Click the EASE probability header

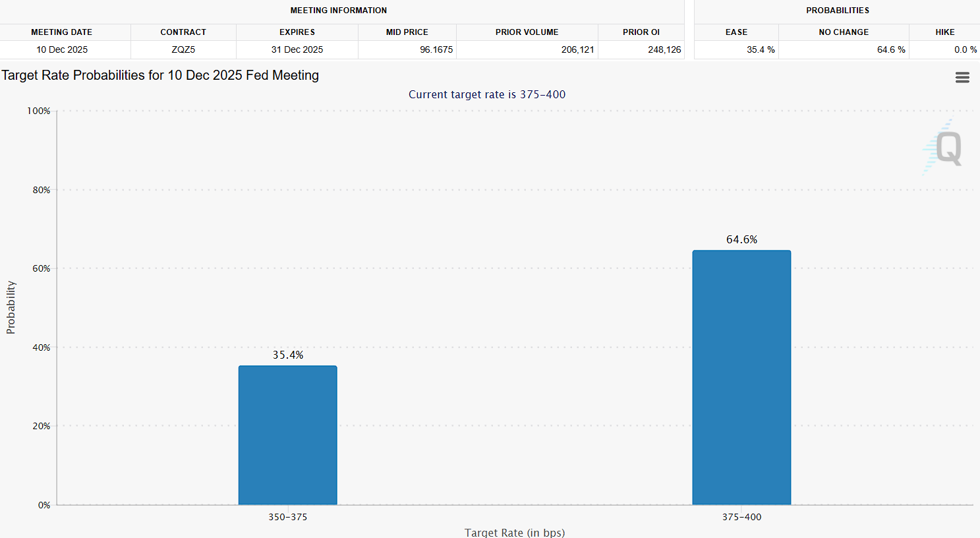point(736,32)
